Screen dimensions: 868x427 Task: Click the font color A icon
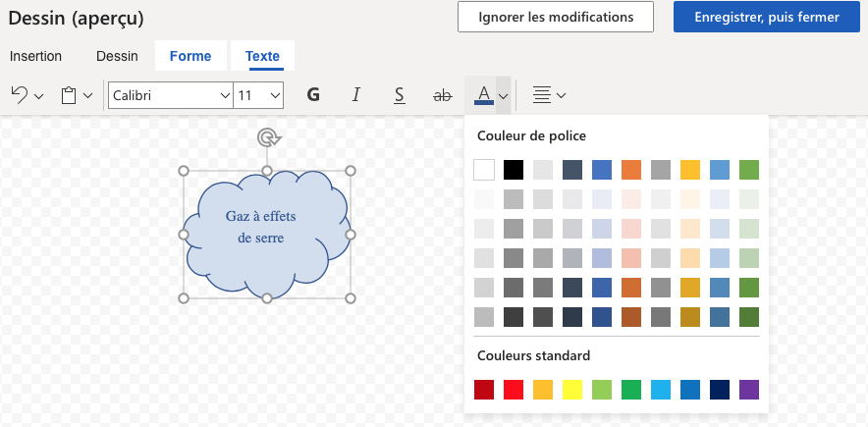pos(484,95)
